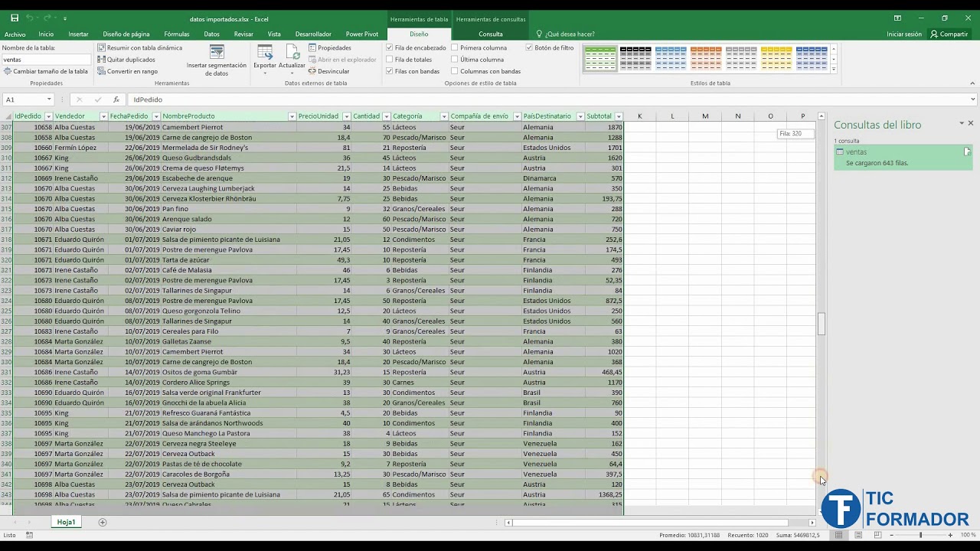The image size is (980, 551).
Task: Click the ventas query load icon in the pane
Action: point(967,152)
